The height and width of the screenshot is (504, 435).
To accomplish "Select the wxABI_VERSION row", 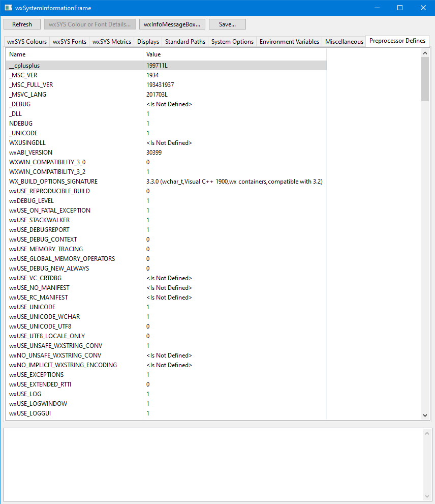I will [166, 153].
